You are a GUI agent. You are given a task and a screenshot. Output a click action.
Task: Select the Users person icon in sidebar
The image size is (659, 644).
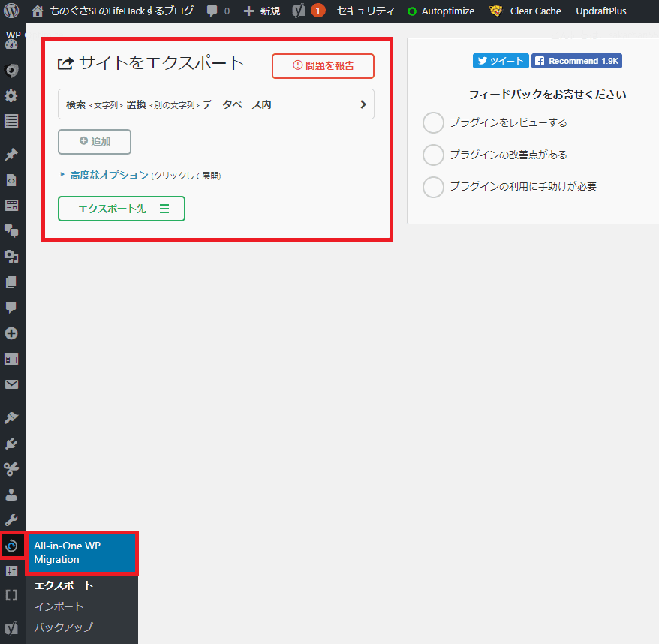pos(11,494)
